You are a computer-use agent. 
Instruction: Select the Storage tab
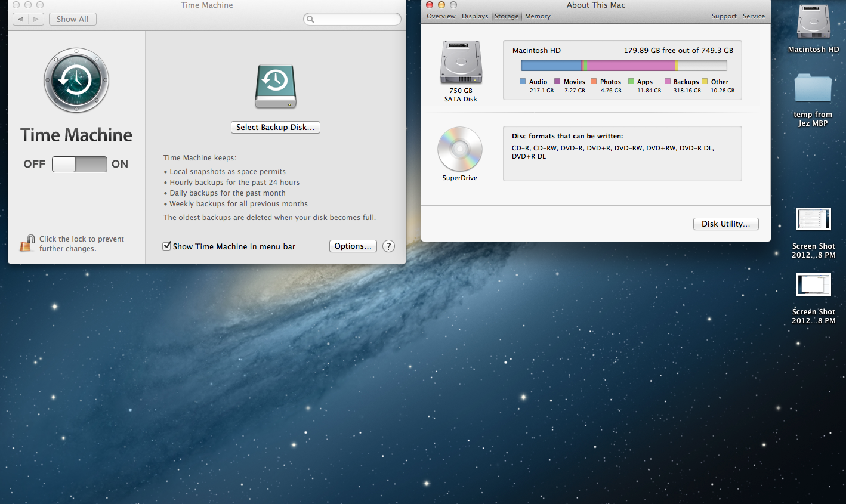(x=507, y=16)
